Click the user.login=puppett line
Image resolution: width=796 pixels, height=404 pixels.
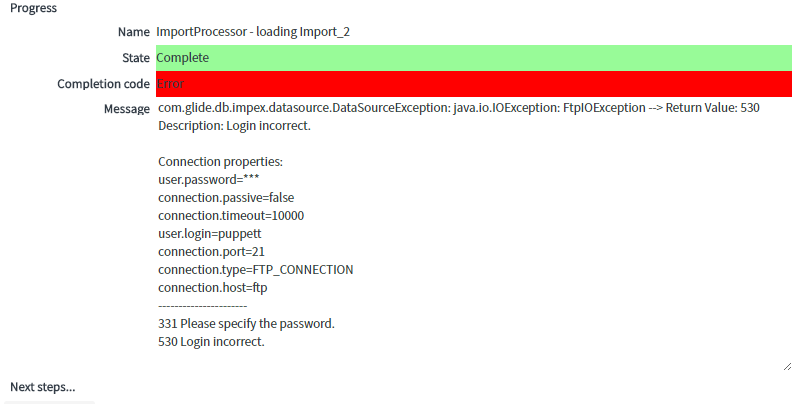pos(210,234)
